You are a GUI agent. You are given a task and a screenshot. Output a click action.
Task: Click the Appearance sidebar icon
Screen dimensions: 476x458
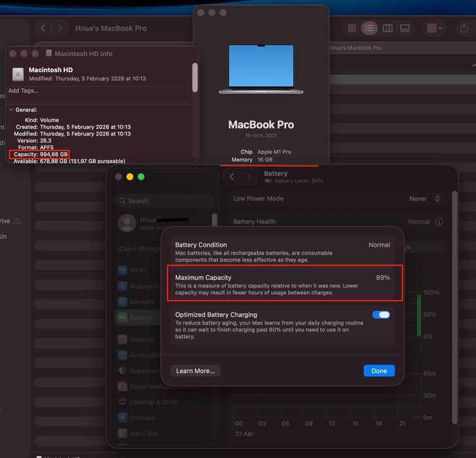(122, 371)
